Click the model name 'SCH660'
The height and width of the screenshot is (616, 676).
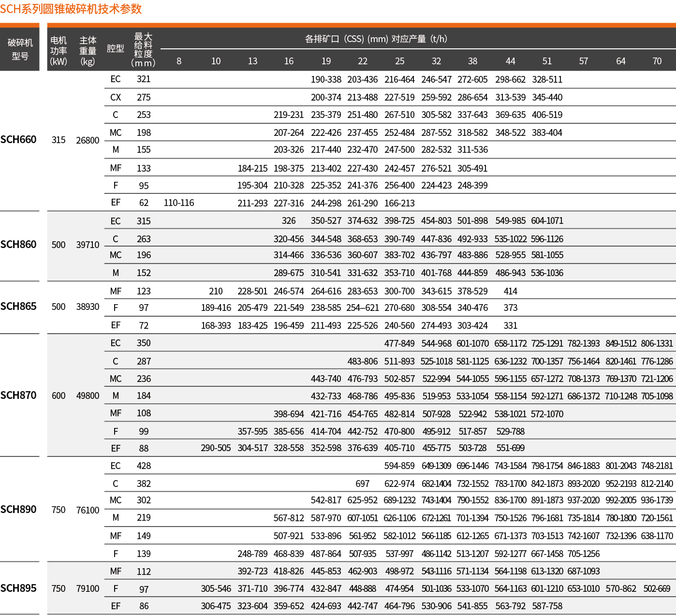tap(18, 140)
